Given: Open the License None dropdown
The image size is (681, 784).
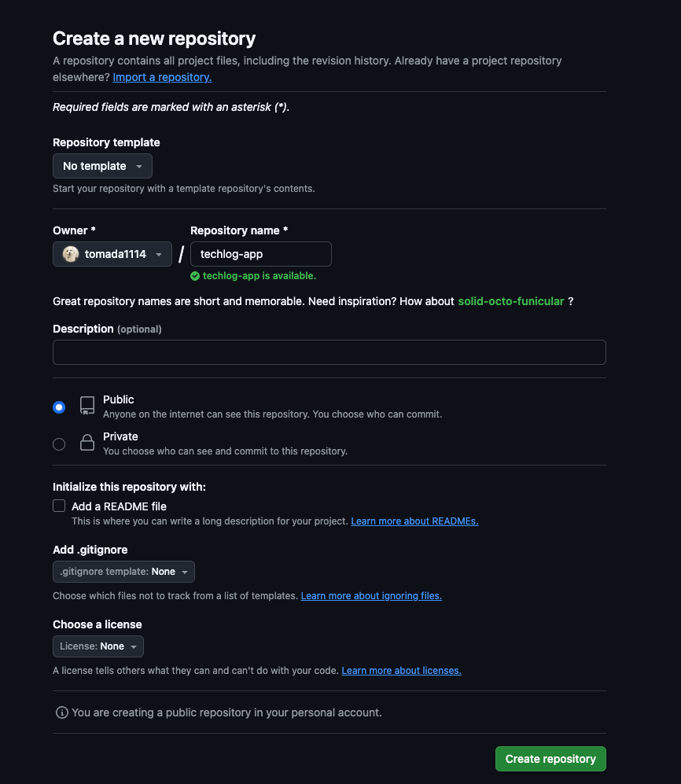Looking at the screenshot, I should (98, 646).
